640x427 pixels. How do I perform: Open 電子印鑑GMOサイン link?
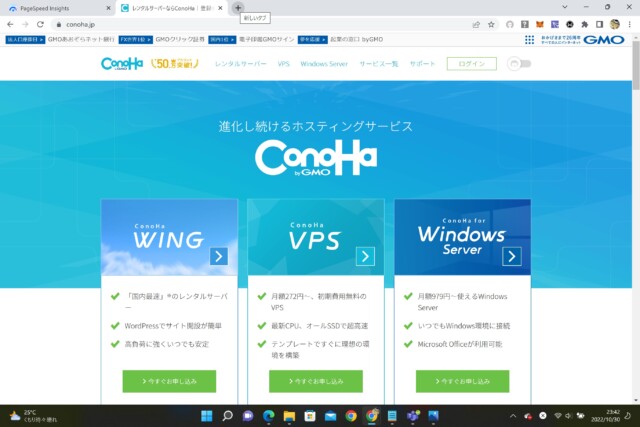(267, 40)
